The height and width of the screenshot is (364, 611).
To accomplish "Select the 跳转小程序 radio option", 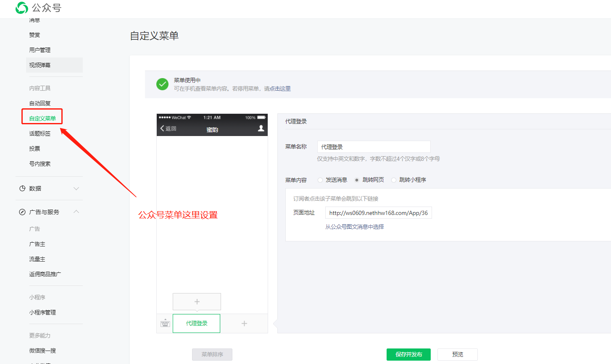I will pos(394,180).
